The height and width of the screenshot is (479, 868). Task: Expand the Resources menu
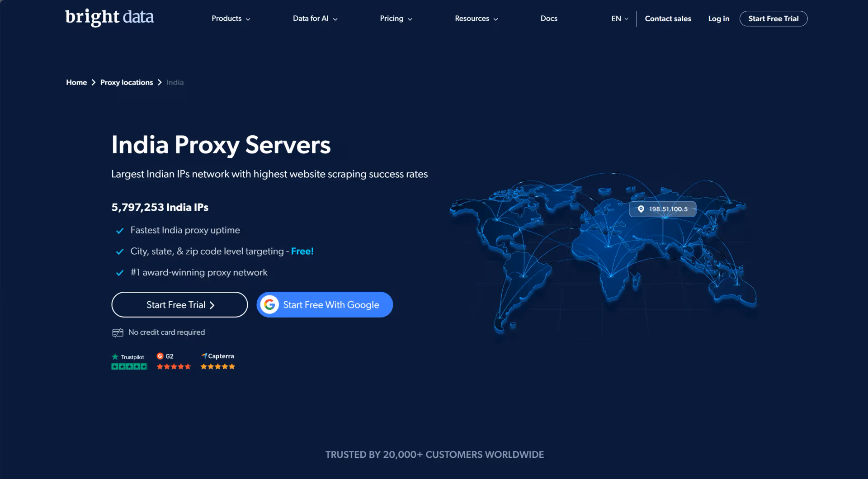[x=476, y=19]
